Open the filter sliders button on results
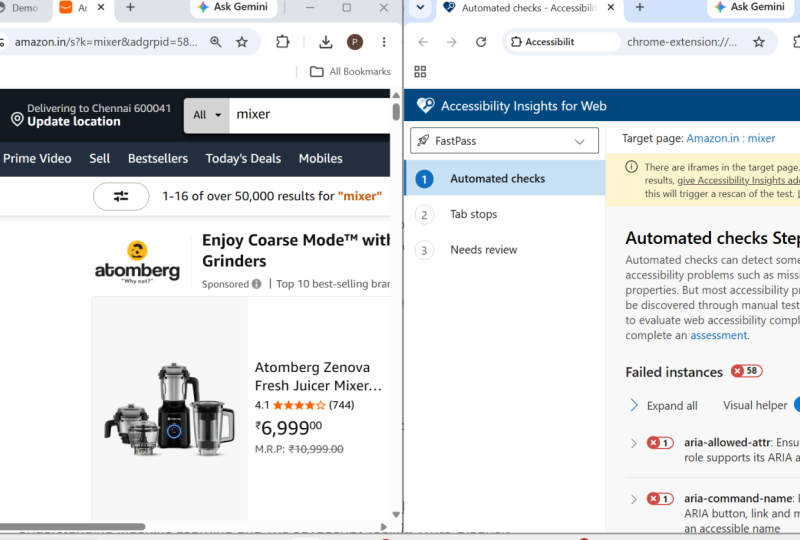 (121, 197)
